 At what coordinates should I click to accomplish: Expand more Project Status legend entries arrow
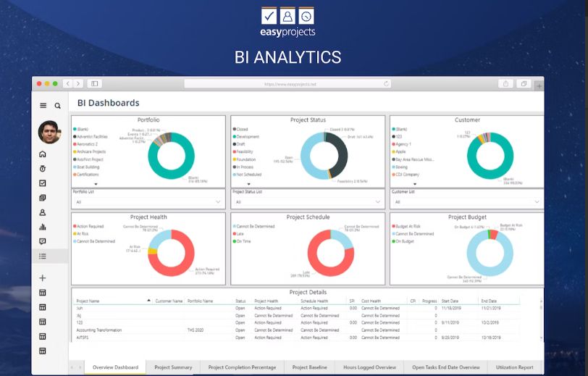248,184
